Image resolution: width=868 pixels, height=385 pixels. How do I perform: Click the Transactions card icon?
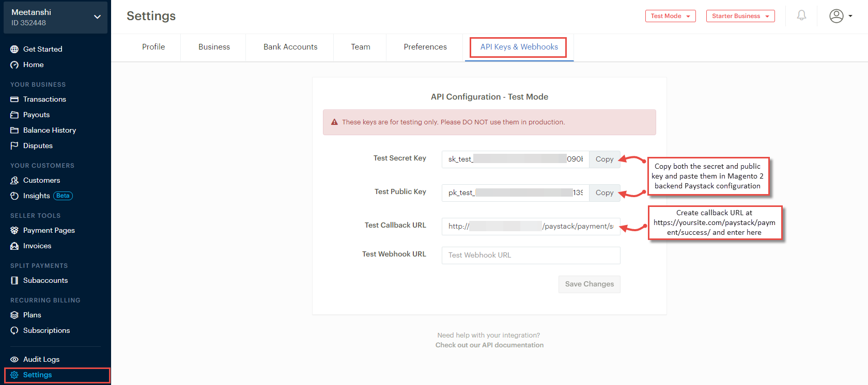(14, 99)
